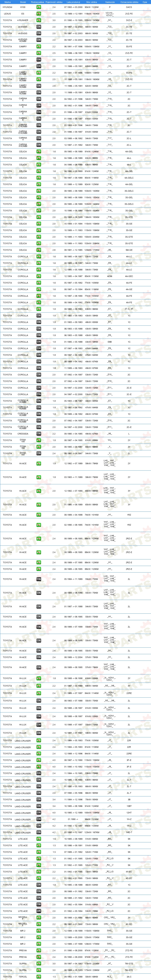Select the G4CS engine code cell
The image size is (151, 980).
[129, 7]
